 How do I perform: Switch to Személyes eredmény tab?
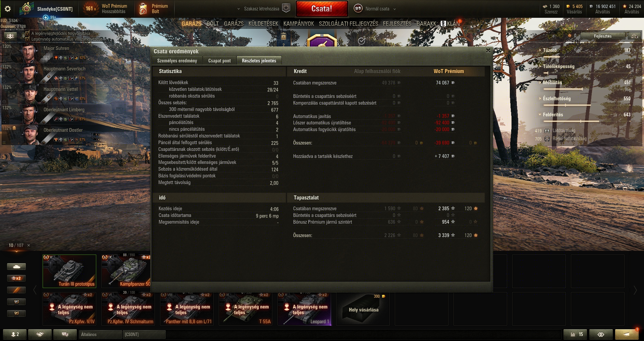[177, 61]
